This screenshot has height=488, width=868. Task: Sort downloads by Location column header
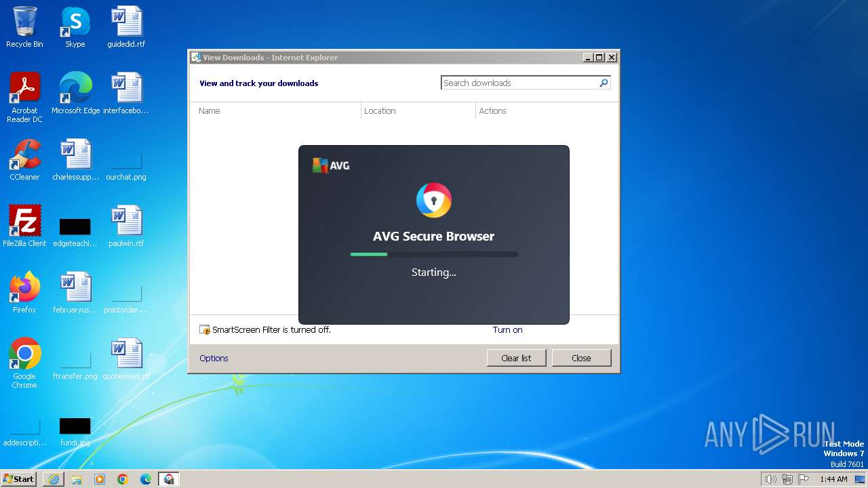pos(418,110)
